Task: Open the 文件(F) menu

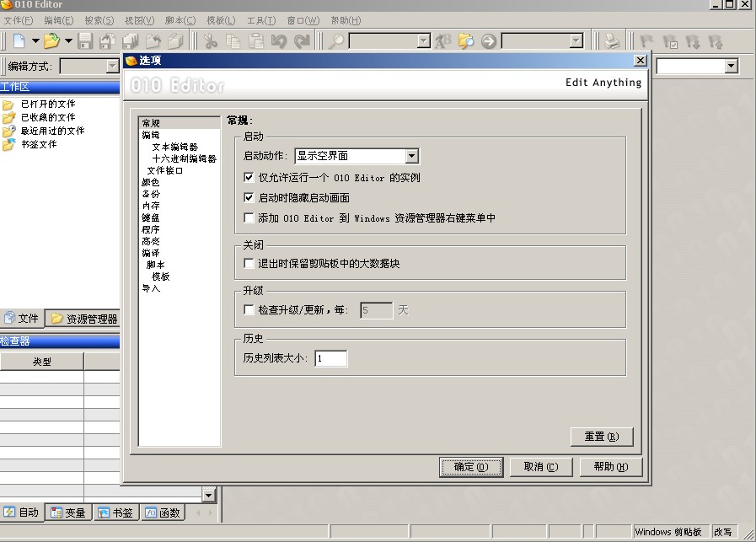Action: coord(19,20)
